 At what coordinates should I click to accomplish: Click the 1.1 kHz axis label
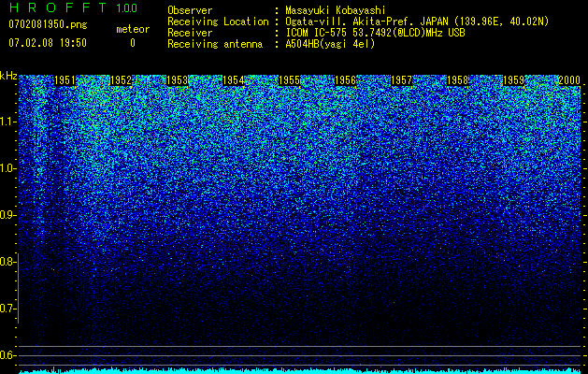tap(7, 122)
